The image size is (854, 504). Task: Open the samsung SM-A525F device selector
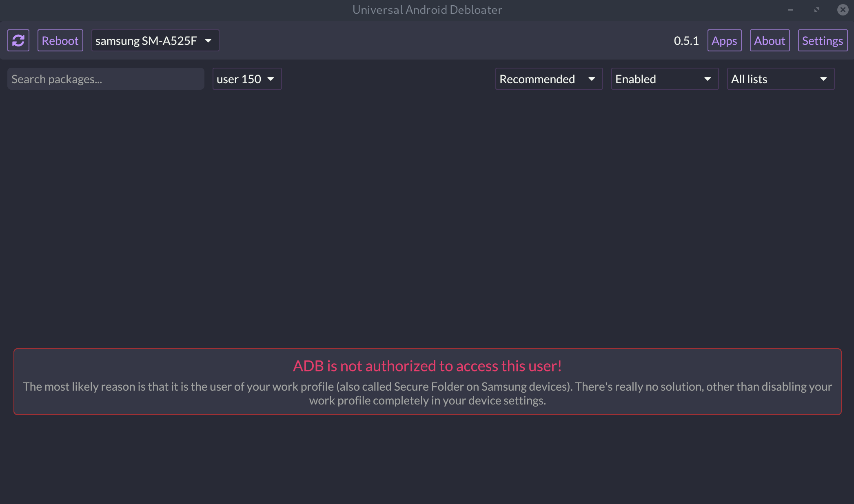[x=155, y=40]
